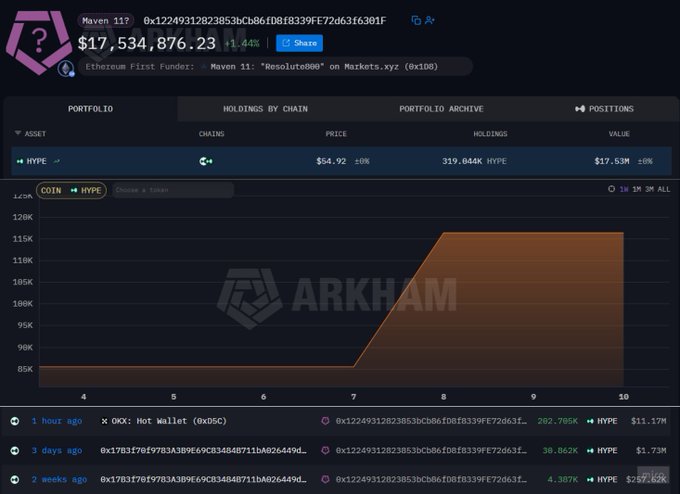The image size is (680, 494).
Task: Click the Choose a token input field
Action: pos(173,190)
